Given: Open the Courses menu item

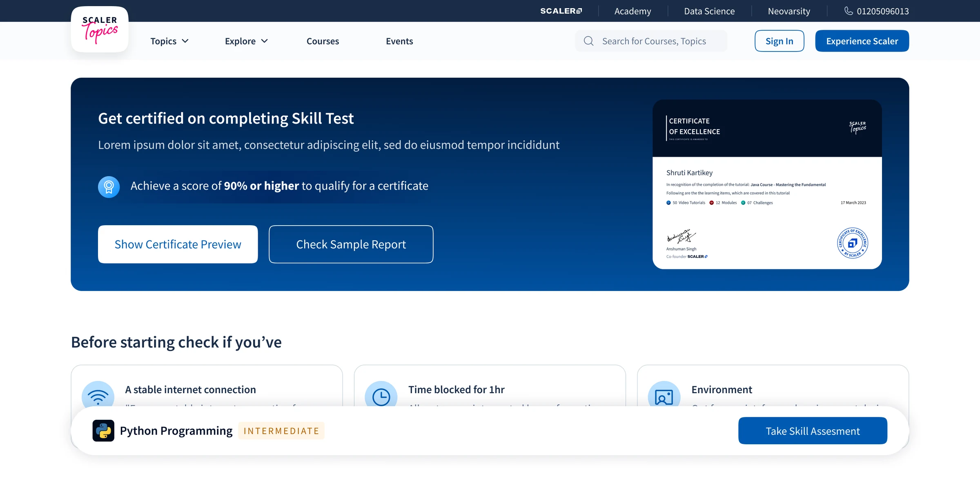Looking at the screenshot, I should tap(323, 41).
